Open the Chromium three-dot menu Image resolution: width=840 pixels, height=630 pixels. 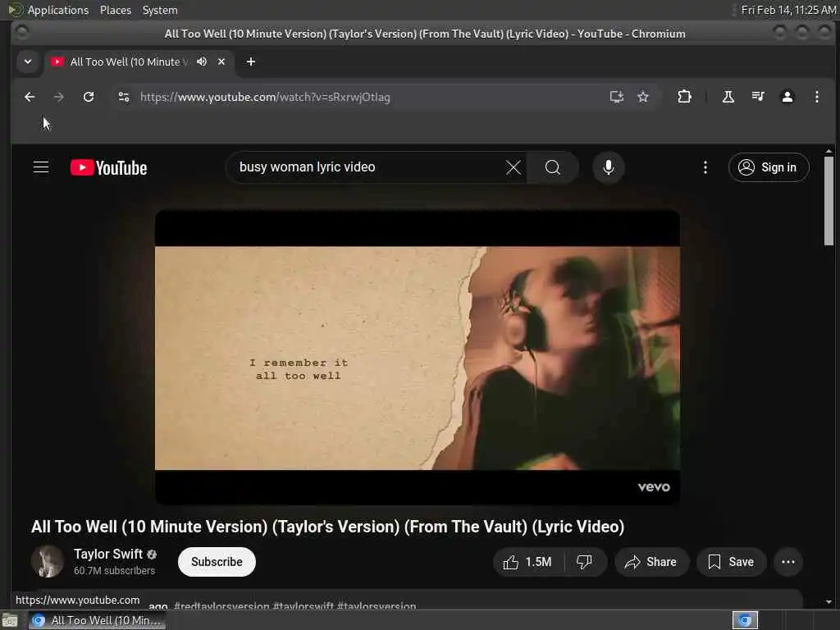coord(816,97)
